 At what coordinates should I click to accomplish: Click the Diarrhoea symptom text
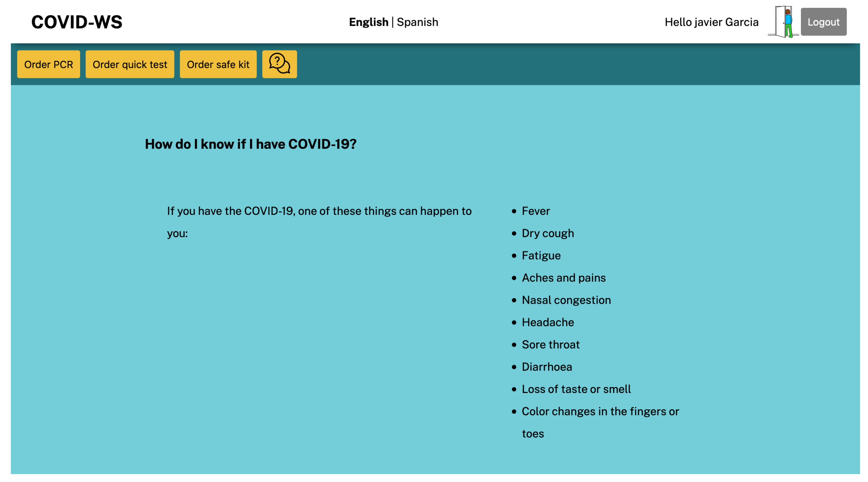pyautogui.click(x=547, y=367)
